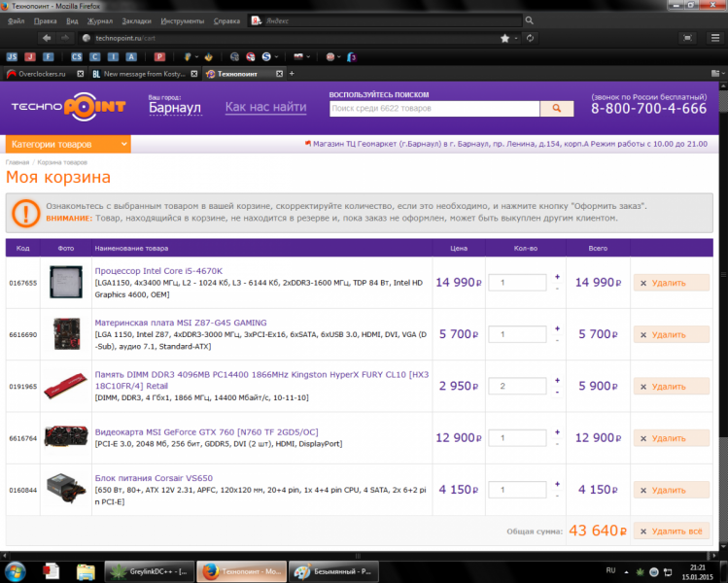Remove Kingston memory with Удалить button

coord(672,386)
